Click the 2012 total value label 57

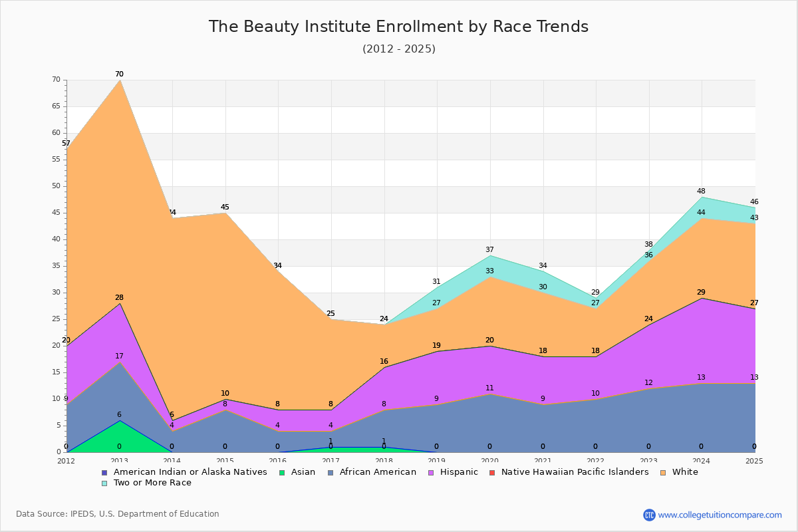click(x=66, y=144)
